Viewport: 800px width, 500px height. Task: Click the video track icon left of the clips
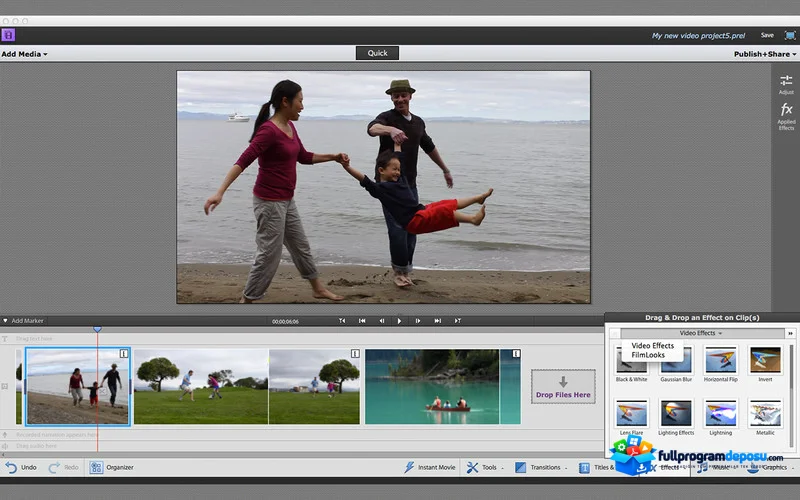5,386
